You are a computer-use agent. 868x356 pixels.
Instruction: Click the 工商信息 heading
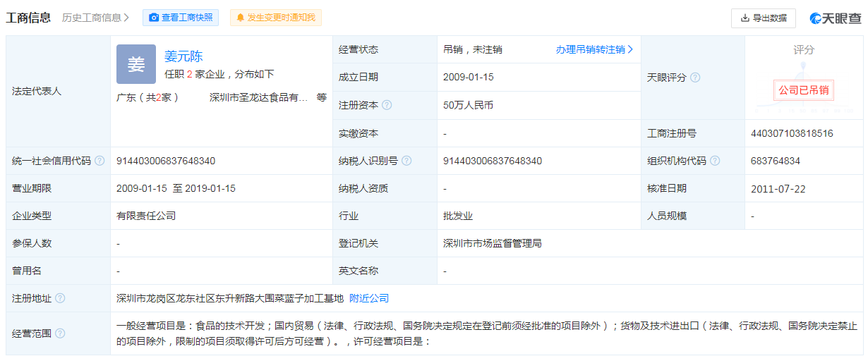pos(28,18)
